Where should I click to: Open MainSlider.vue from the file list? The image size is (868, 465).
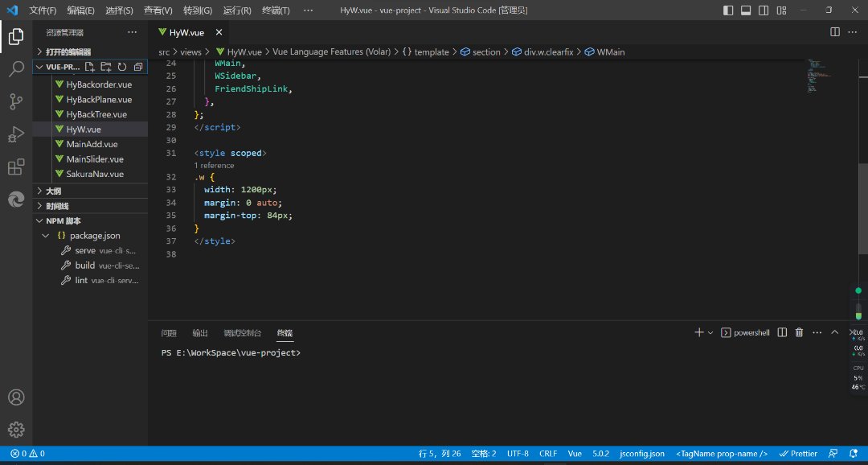pyautogui.click(x=95, y=159)
